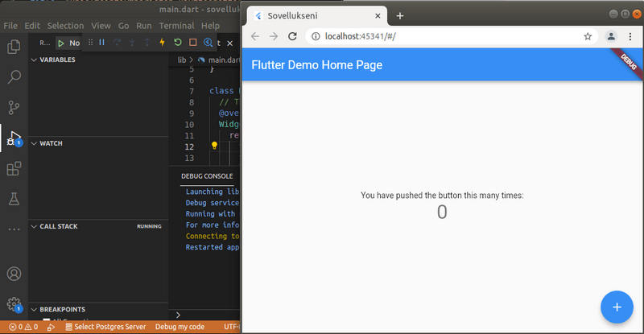The image size is (644, 334).
Task: Collapse the WATCH section
Action: (34, 143)
